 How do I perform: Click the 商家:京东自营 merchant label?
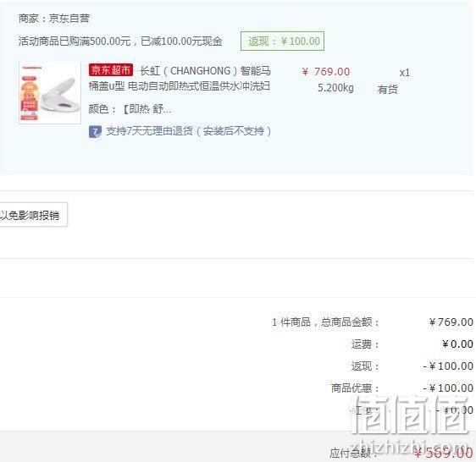point(53,19)
